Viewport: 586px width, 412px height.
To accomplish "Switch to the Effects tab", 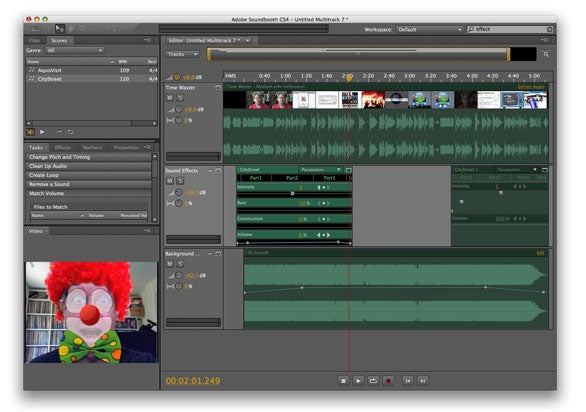I will 62,148.
